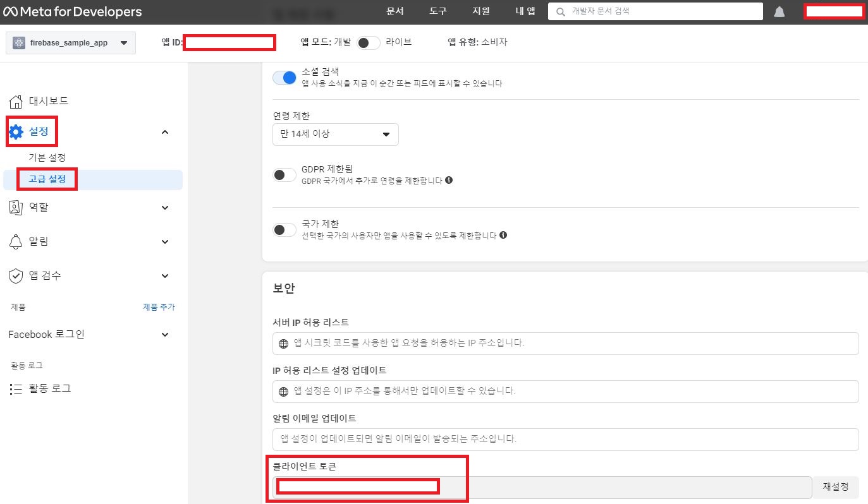
Task: Click the 개발자 문서 검색 field
Action: (x=656, y=11)
